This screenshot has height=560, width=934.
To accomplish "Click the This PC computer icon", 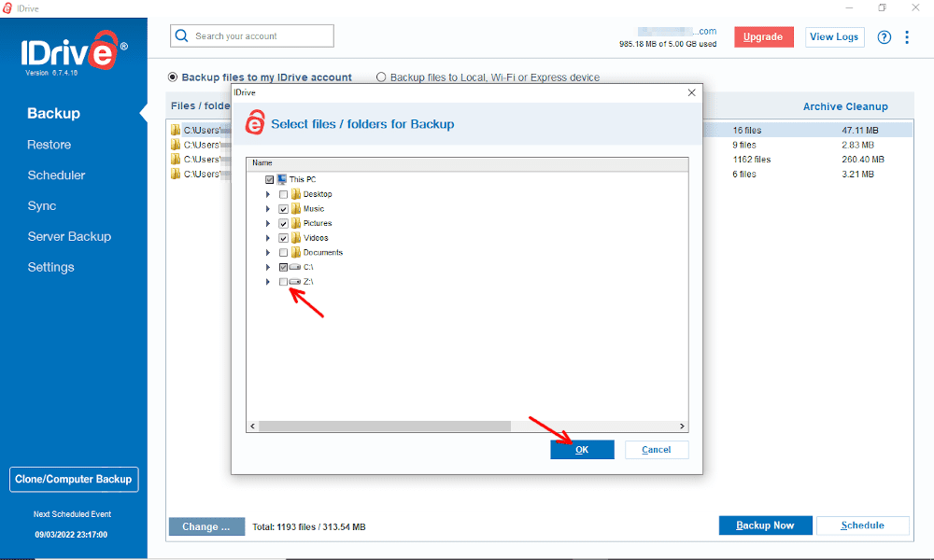I will pos(282,179).
